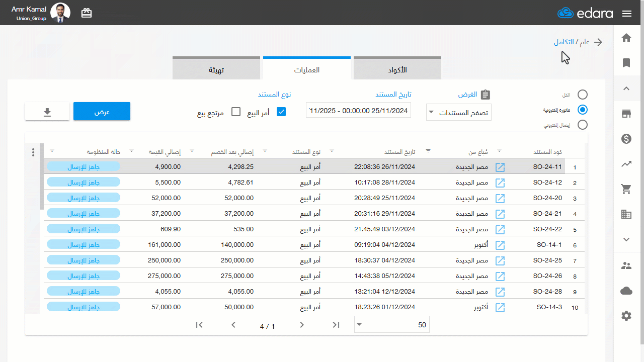Image resolution: width=644 pixels, height=362 pixels.
Task: Open the dollar finance icon in sidebar
Action: (x=626, y=139)
